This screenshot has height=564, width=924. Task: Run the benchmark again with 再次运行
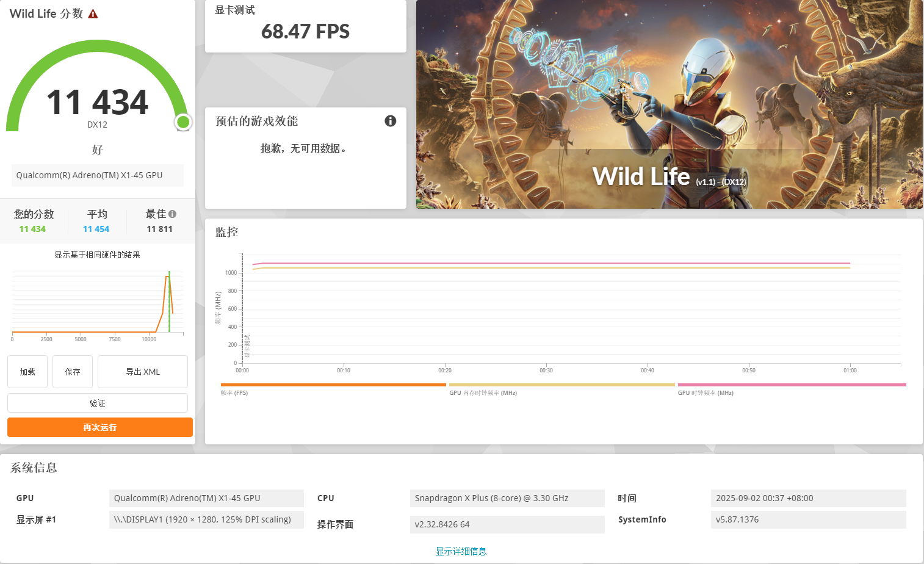100,427
